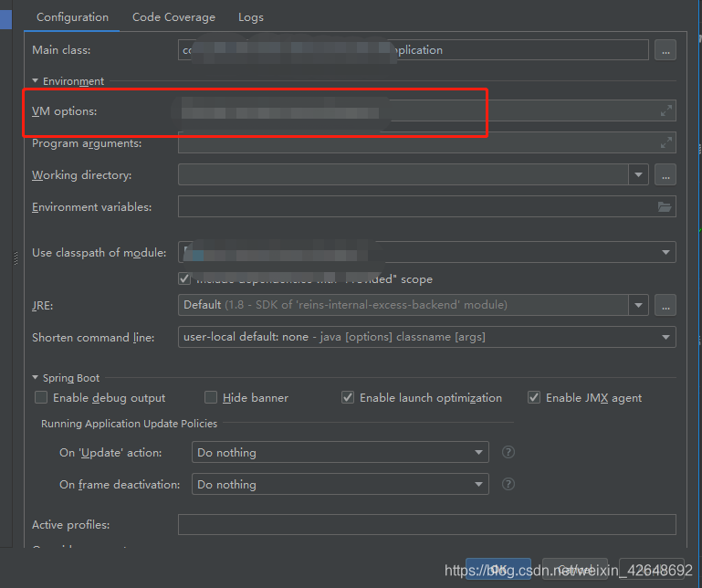Open Environment variables folder icon
The image size is (702, 588).
(x=665, y=206)
